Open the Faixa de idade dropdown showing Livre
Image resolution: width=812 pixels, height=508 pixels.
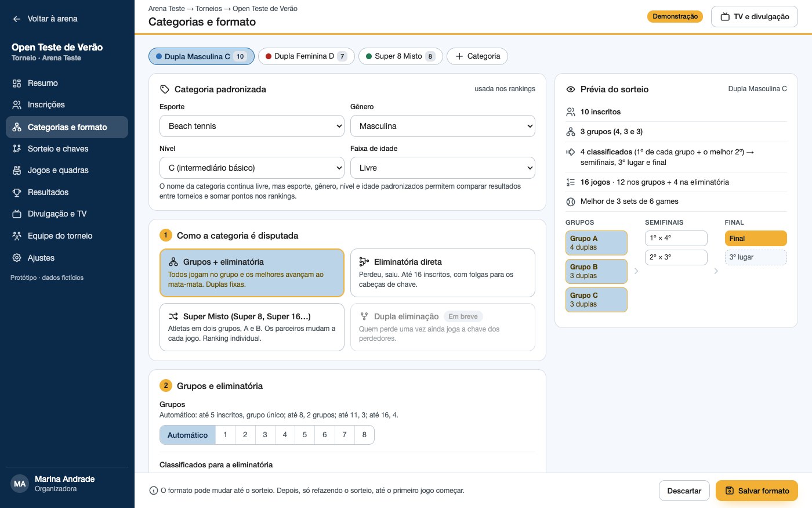tap(443, 168)
